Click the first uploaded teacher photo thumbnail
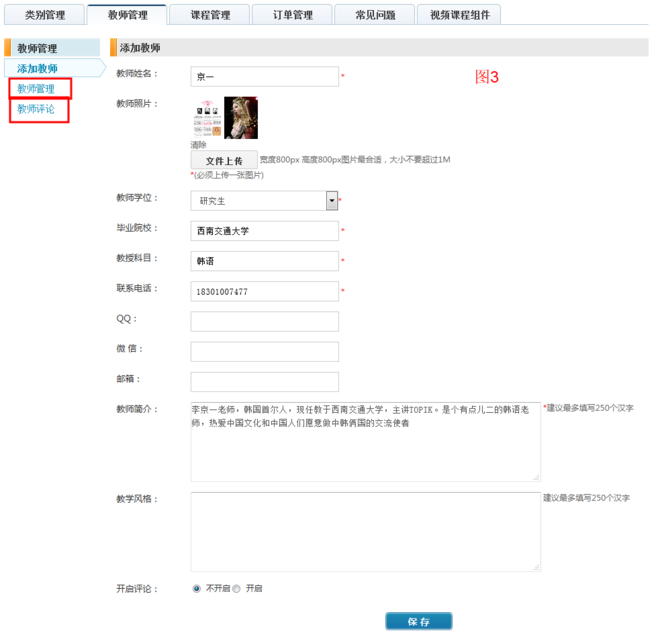This screenshot has width=660, height=633. [x=205, y=118]
